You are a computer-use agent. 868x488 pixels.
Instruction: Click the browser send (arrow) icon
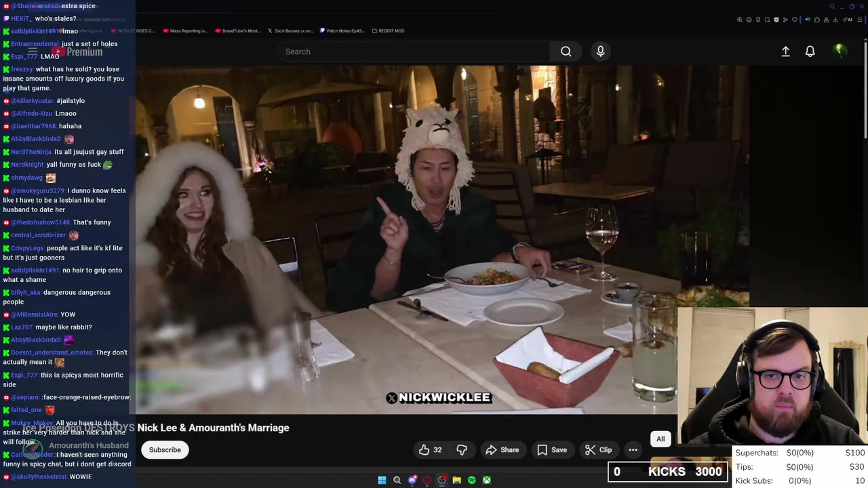tap(785, 20)
